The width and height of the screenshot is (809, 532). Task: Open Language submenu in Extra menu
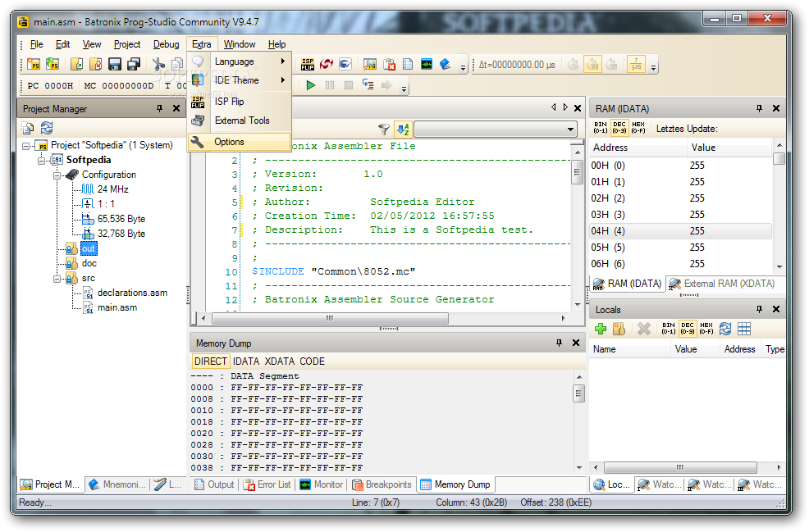click(240, 61)
